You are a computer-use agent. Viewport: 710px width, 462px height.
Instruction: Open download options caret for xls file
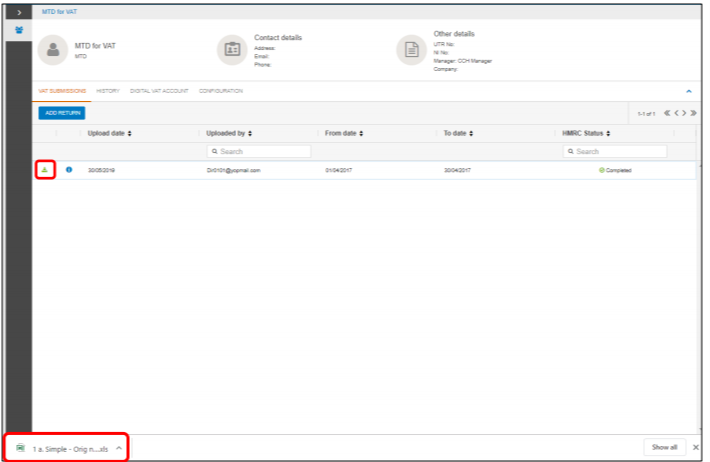[x=119, y=448]
